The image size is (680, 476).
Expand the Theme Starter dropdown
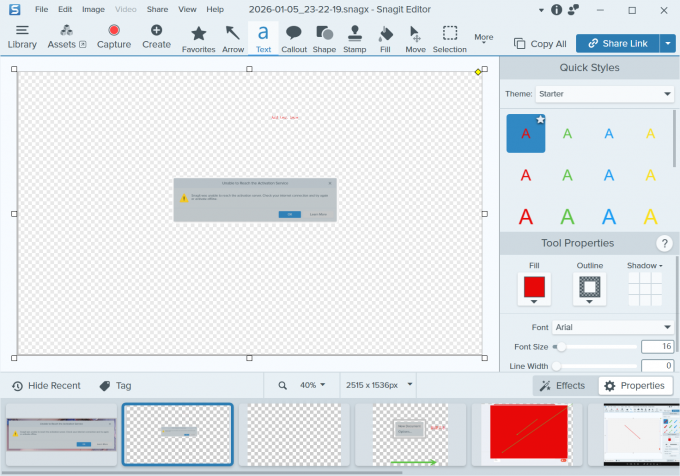pos(605,94)
